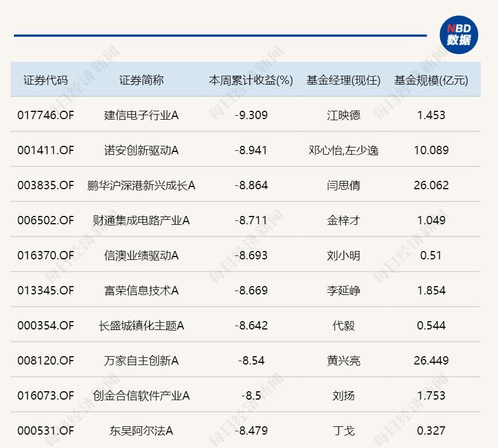Click fund name 长盛城镇化主题A
498x448 pixels.
141,326
